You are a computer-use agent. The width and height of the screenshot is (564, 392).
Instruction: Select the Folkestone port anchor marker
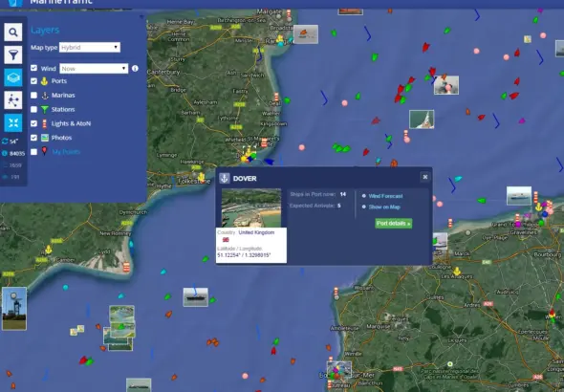tap(202, 177)
